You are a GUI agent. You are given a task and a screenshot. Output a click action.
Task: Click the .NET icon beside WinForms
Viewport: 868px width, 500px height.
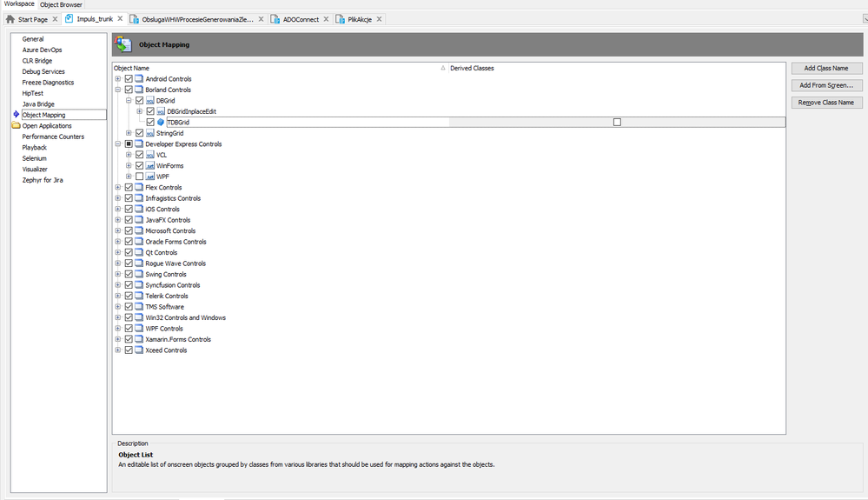(149, 166)
